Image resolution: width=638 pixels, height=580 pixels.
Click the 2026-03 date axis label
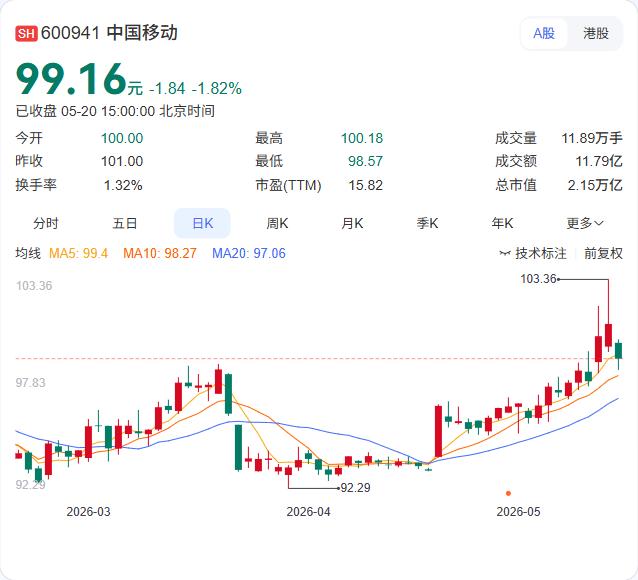pos(88,512)
